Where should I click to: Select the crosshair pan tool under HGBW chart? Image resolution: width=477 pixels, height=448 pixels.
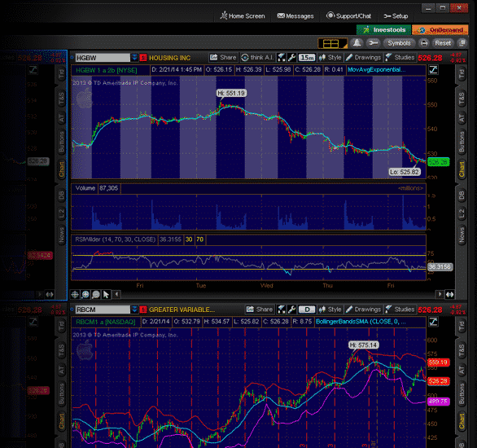click(x=75, y=294)
